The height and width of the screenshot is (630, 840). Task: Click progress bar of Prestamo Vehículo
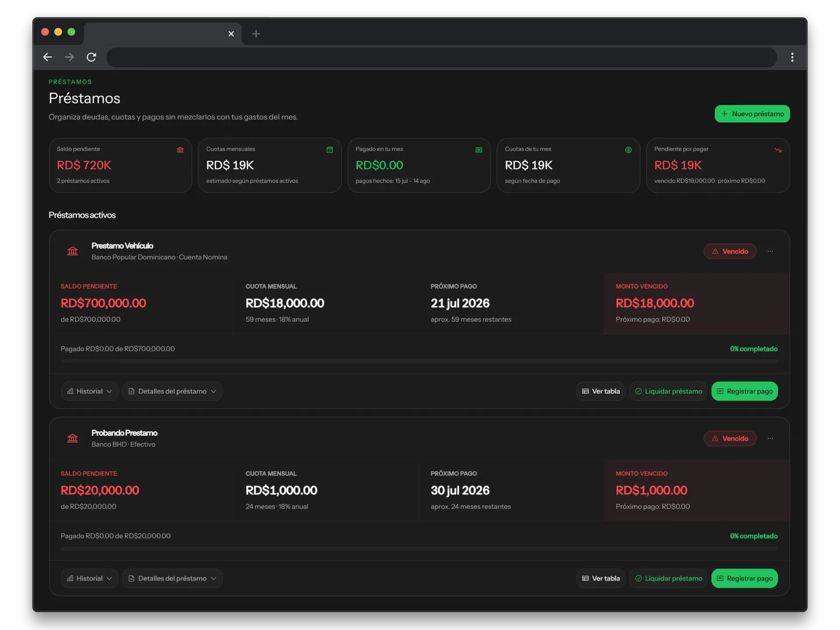coord(419,361)
